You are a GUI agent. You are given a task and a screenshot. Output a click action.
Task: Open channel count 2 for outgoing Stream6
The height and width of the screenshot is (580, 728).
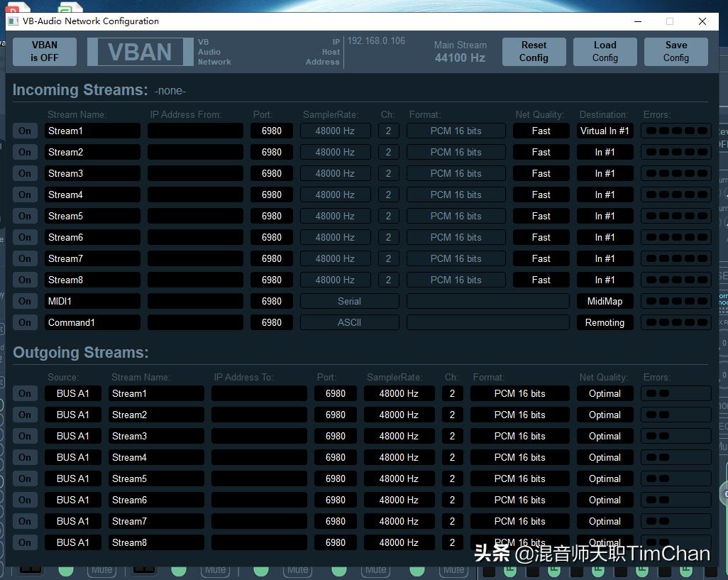pyautogui.click(x=452, y=500)
